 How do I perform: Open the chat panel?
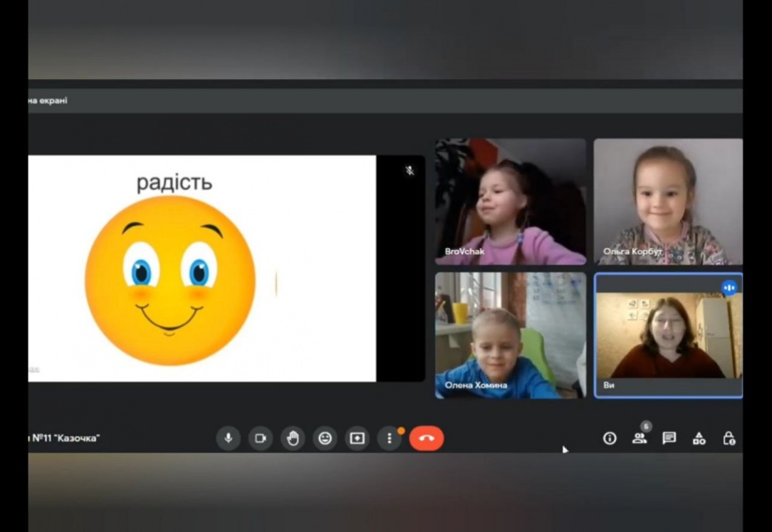[x=669, y=438]
